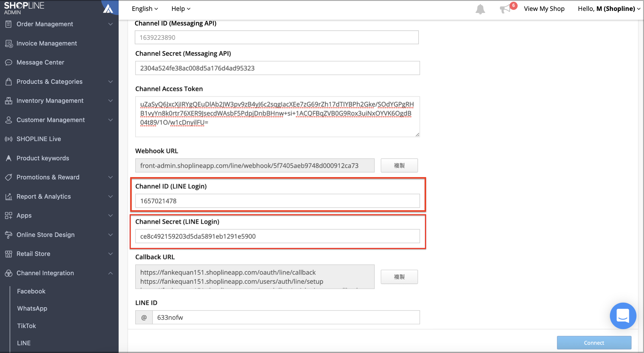This screenshot has width=644, height=353.
Task: Expand Products & Categories chevron
Action: tap(111, 82)
